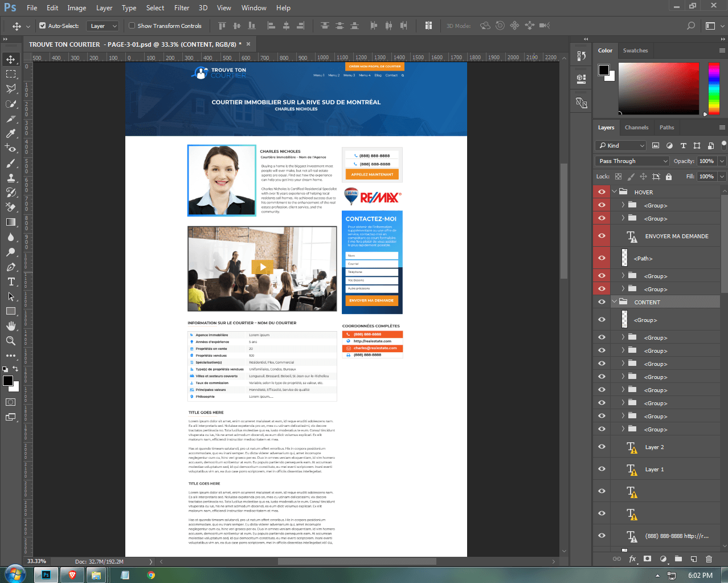Screen dimensions: 728x583
Task: Click the Color panel foreground swatch
Action: 603,70
